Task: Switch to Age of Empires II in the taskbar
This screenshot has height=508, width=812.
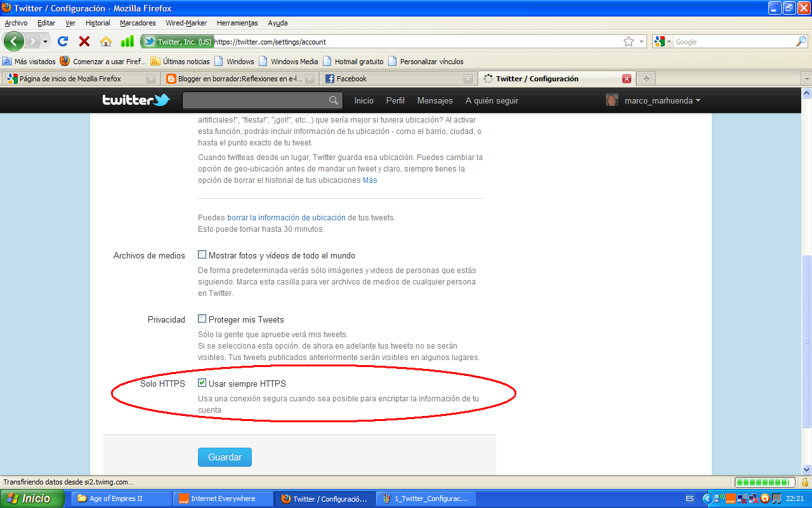Action: [121, 498]
